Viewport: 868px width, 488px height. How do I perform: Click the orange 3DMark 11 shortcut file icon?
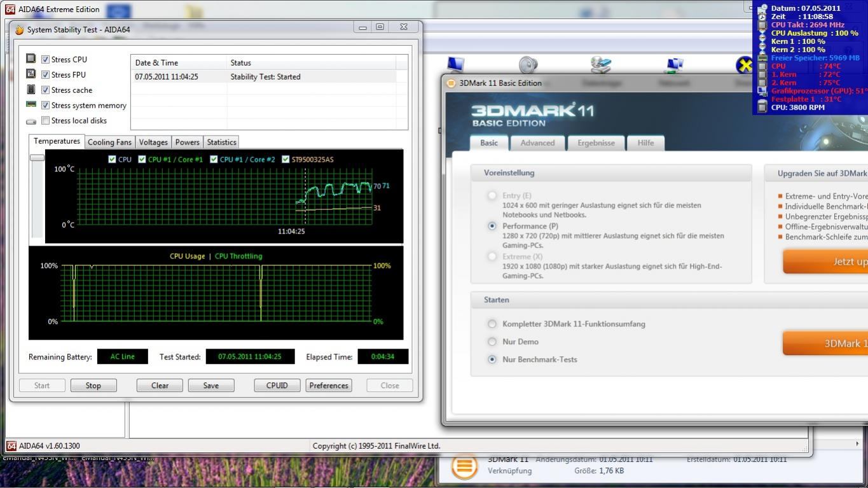464,468
